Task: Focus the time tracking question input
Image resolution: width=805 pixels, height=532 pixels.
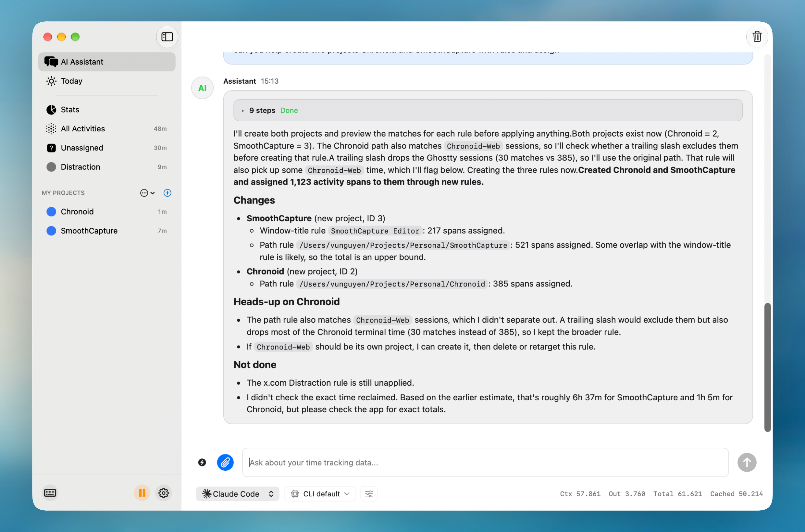Action: click(485, 462)
